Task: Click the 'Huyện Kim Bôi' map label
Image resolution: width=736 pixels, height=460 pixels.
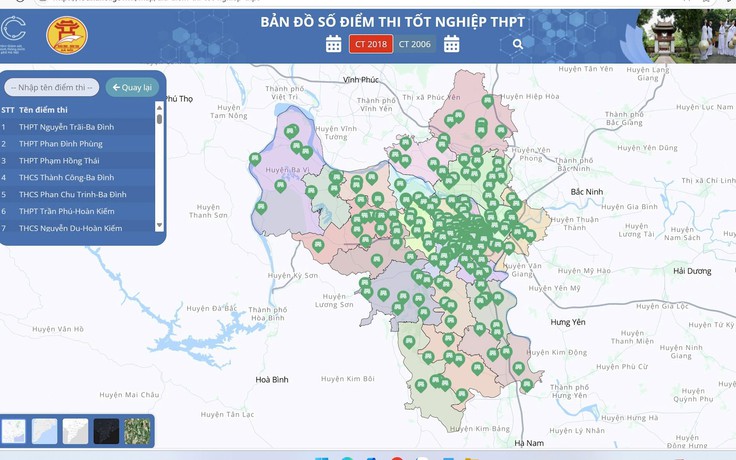Action: point(348,378)
